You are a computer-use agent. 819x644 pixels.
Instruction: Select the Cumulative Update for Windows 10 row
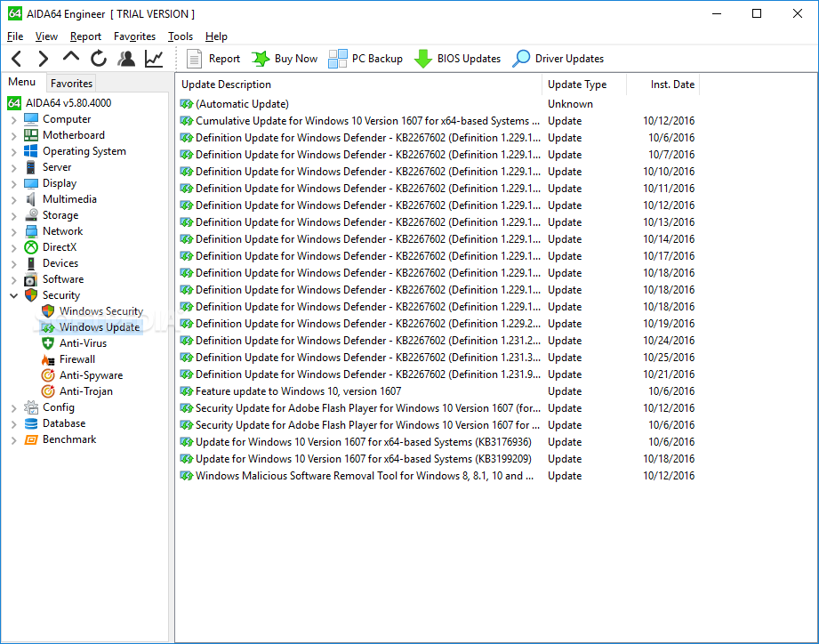point(438,121)
